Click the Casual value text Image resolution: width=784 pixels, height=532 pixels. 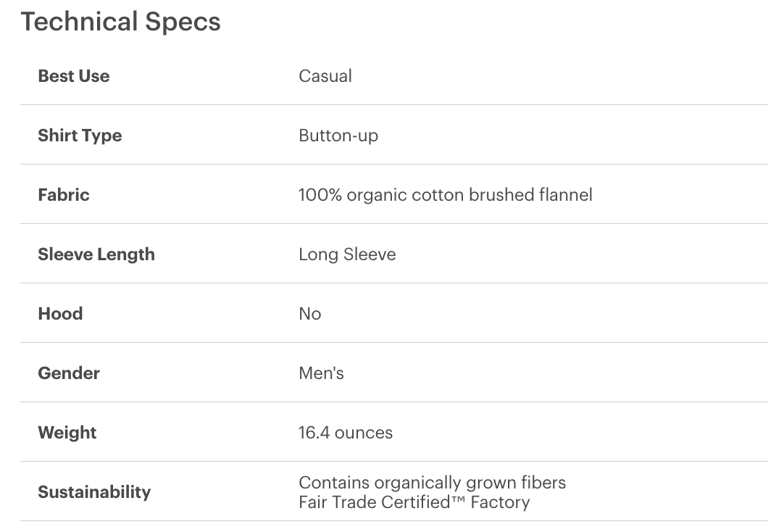click(325, 76)
